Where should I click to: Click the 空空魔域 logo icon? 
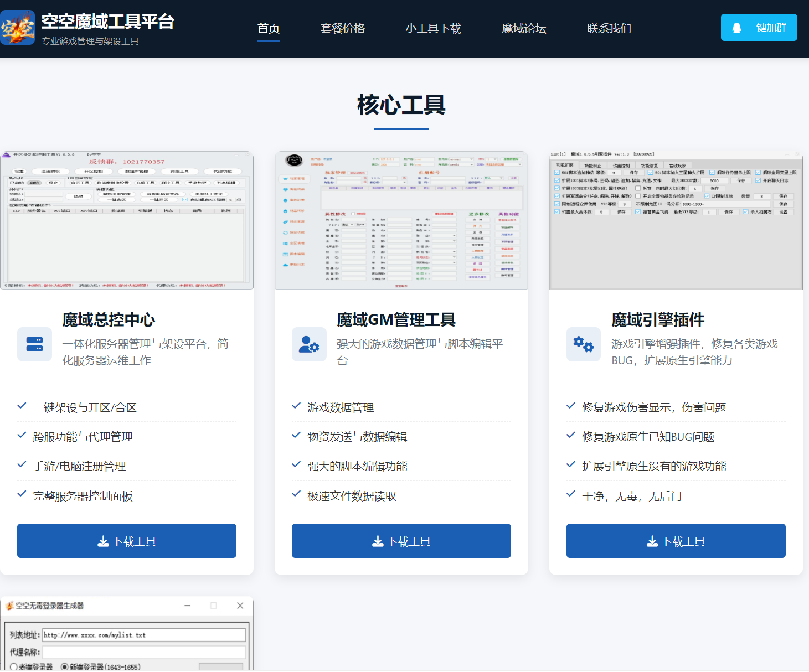coord(17,28)
